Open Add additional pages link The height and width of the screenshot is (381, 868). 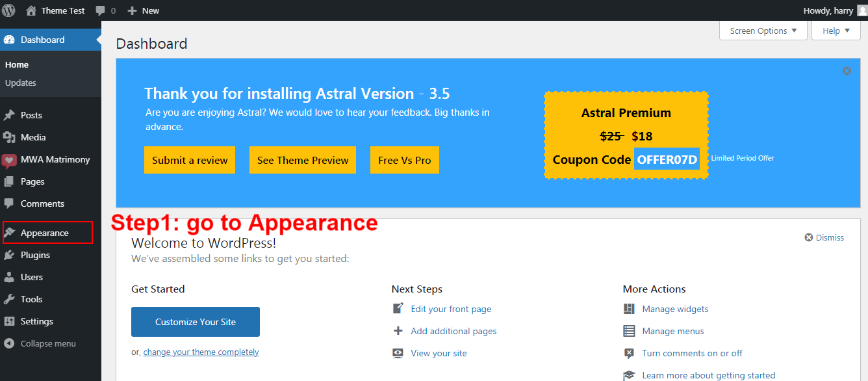pos(453,331)
